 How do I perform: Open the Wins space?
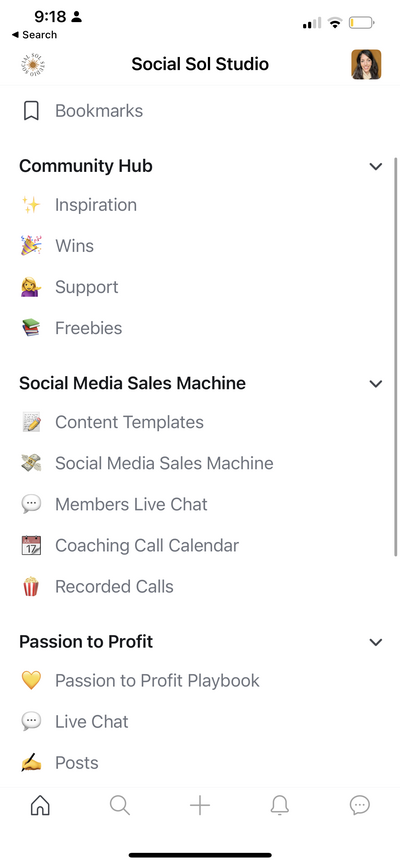tap(74, 246)
